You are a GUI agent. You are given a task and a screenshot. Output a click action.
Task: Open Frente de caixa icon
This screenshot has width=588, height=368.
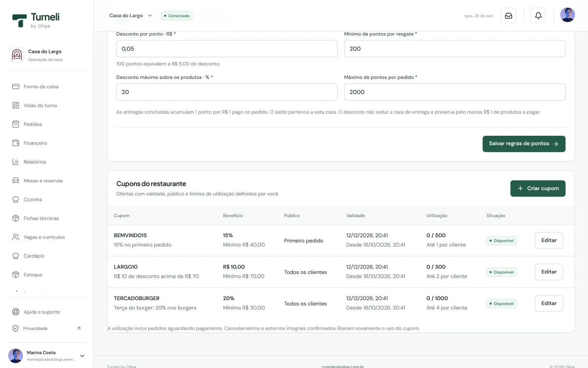coord(16,86)
